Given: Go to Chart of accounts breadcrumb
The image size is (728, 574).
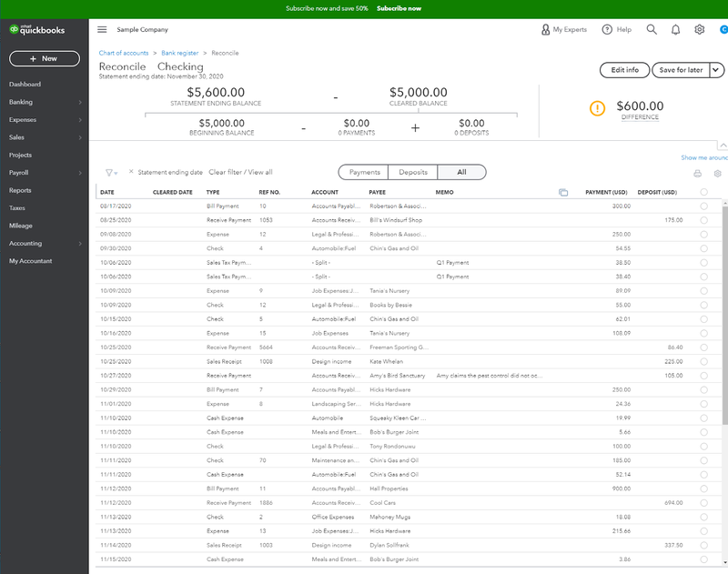Looking at the screenshot, I should click(x=124, y=53).
